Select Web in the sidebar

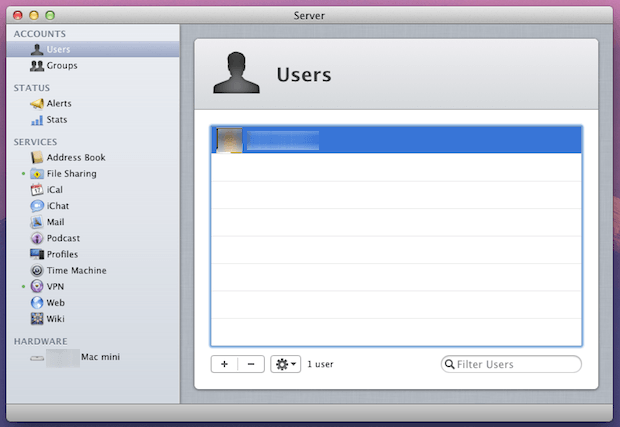click(55, 302)
